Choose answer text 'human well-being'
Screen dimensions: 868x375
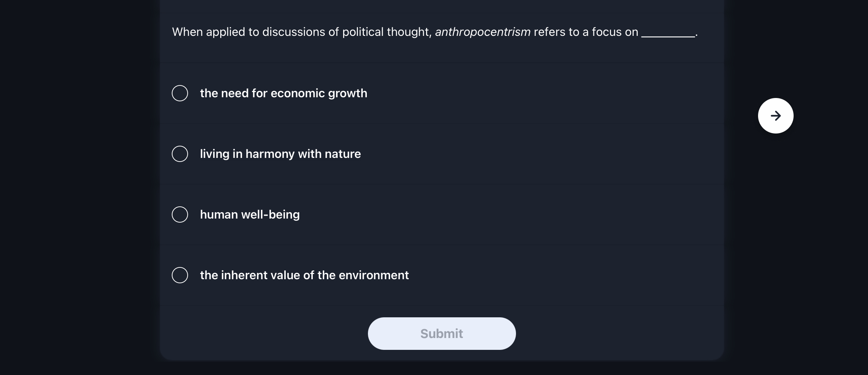point(249,214)
